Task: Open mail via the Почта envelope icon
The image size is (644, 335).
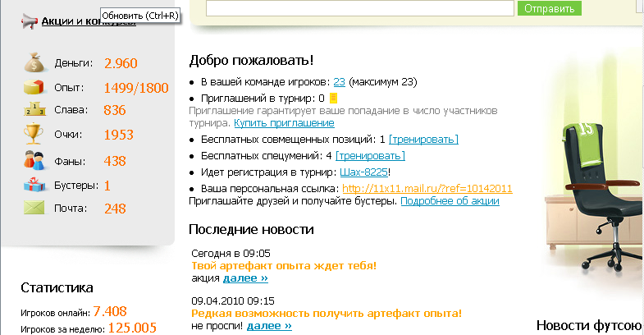Action: (33, 209)
